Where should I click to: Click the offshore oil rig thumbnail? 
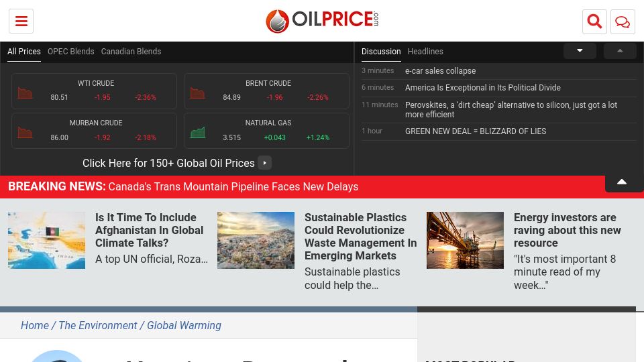(465, 240)
